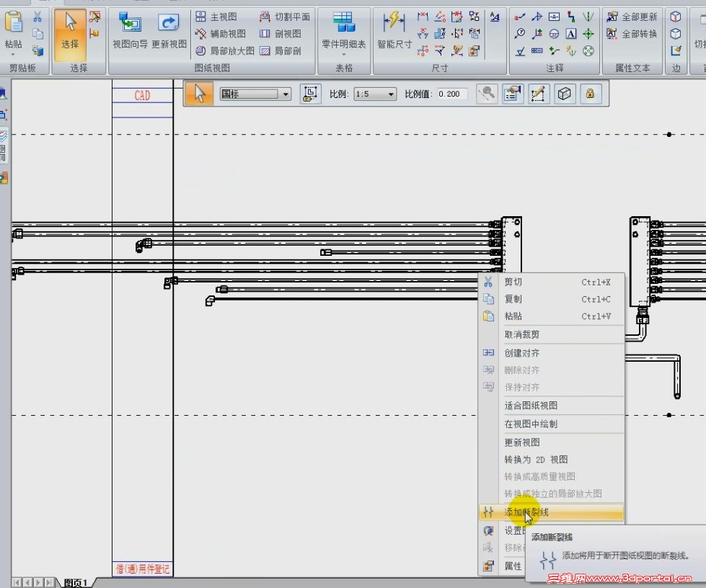This screenshot has height=588, width=706.
Task: Click the CAD cell in the title block
Action: [142, 96]
